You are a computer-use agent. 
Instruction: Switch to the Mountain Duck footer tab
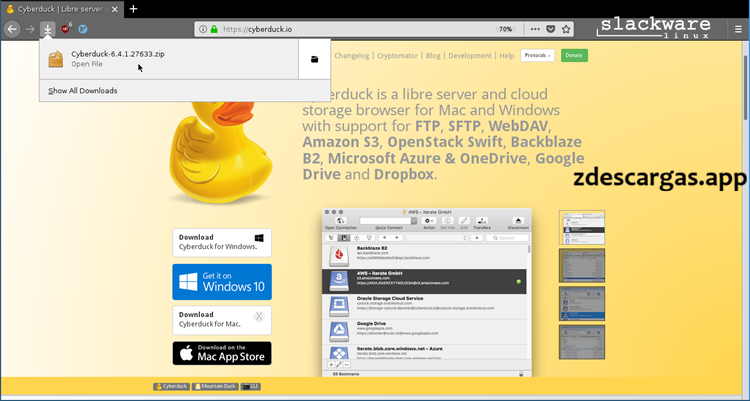tap(215, 386)
